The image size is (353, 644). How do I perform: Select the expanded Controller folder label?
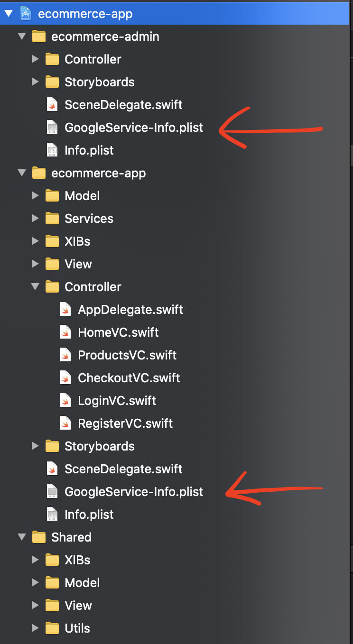point(93,287)
